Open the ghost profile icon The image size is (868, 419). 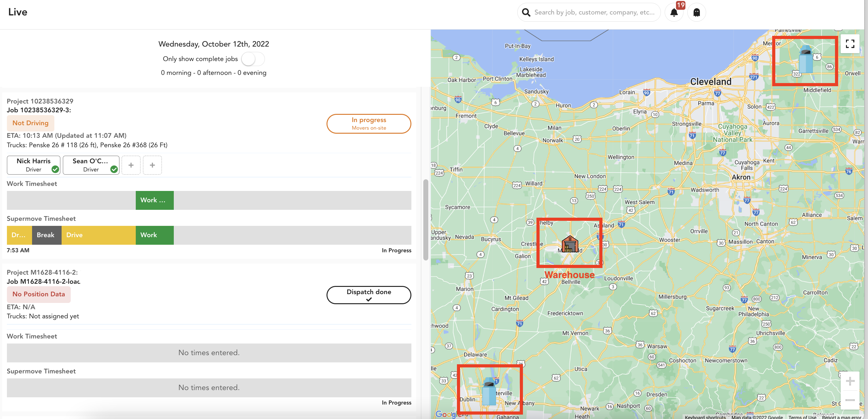tap(696, 13)
